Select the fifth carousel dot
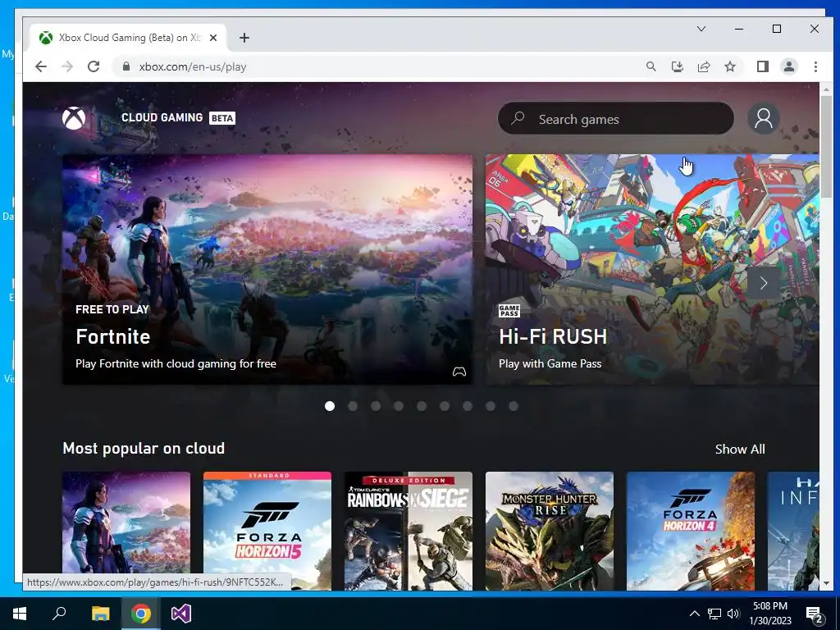Image resolution: width=840 pixels, height=630 pixels. (422, 406)
